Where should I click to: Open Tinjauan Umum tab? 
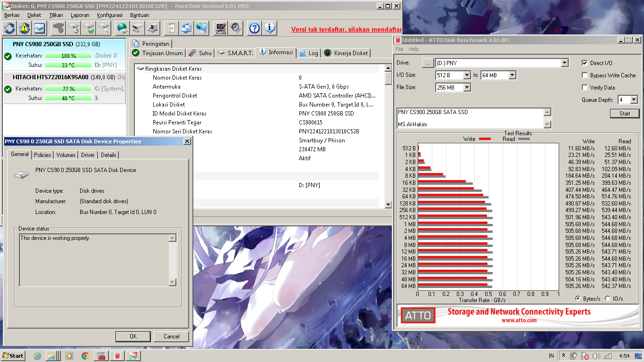point(157,53)
